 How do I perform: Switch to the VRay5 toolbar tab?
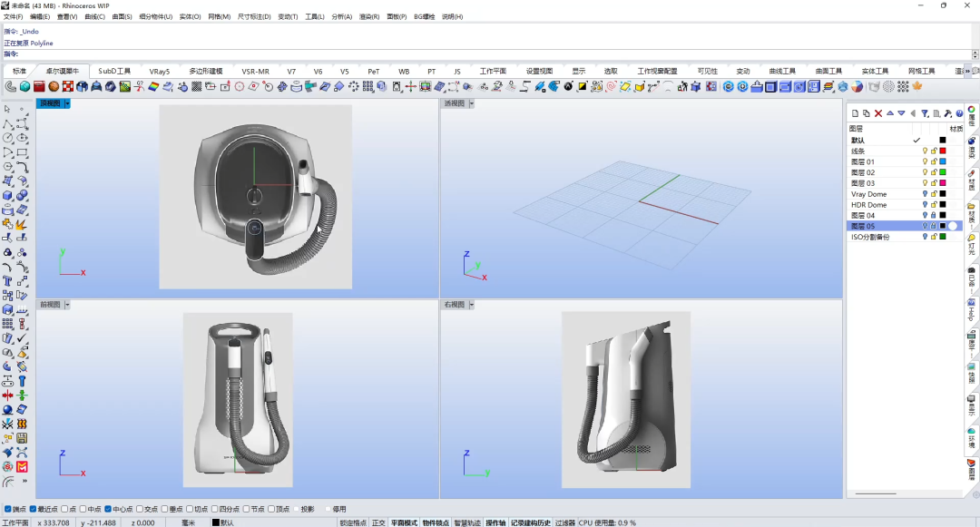tap(160, 71)
